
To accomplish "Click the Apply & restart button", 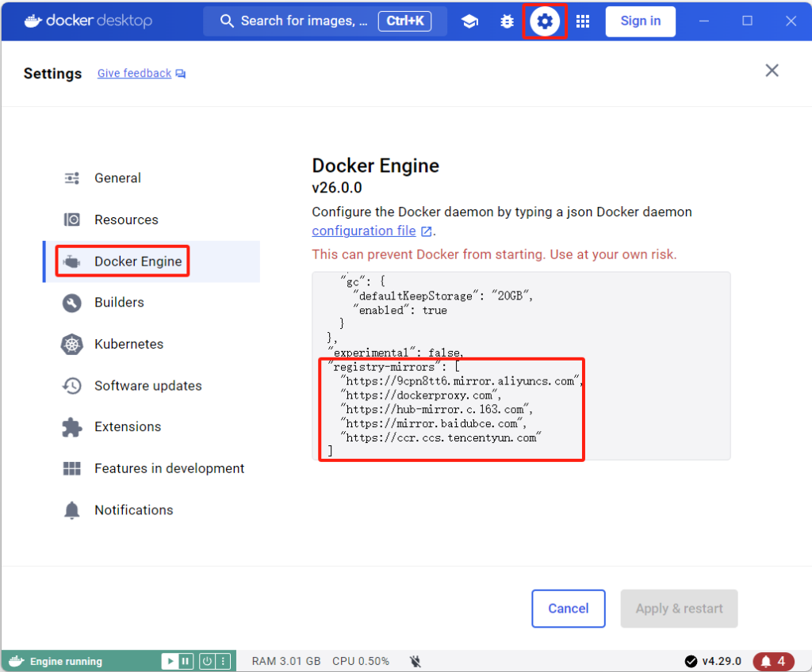I will tap(679, 609).
